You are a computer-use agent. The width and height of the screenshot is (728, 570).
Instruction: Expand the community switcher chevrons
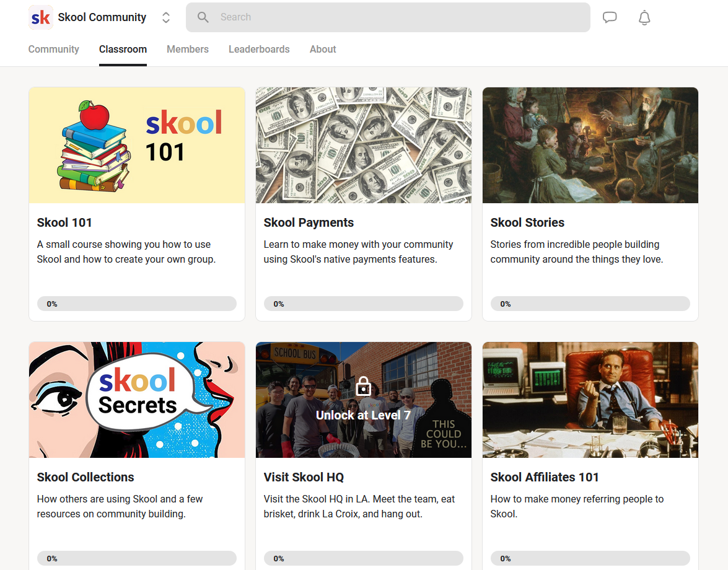(166, 17)
